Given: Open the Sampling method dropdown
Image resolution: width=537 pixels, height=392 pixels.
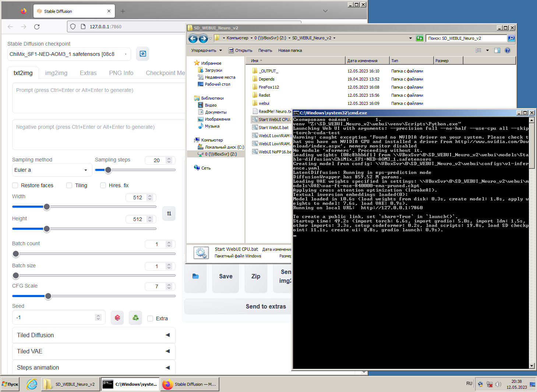Looking at the screenshot, I should coord(52,170).
